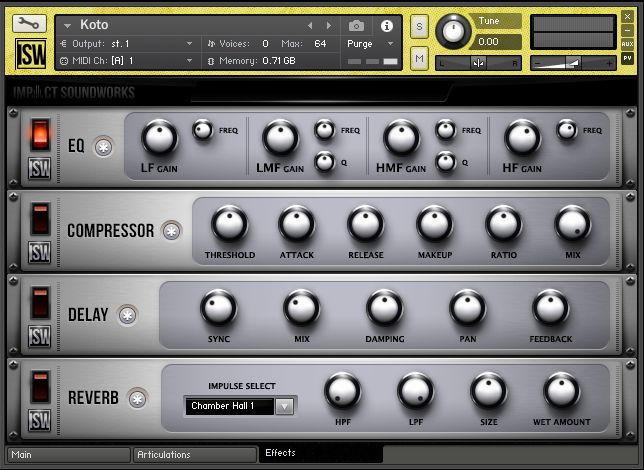Click the PV button in header

pyautogui.click(x=627, y=58)
